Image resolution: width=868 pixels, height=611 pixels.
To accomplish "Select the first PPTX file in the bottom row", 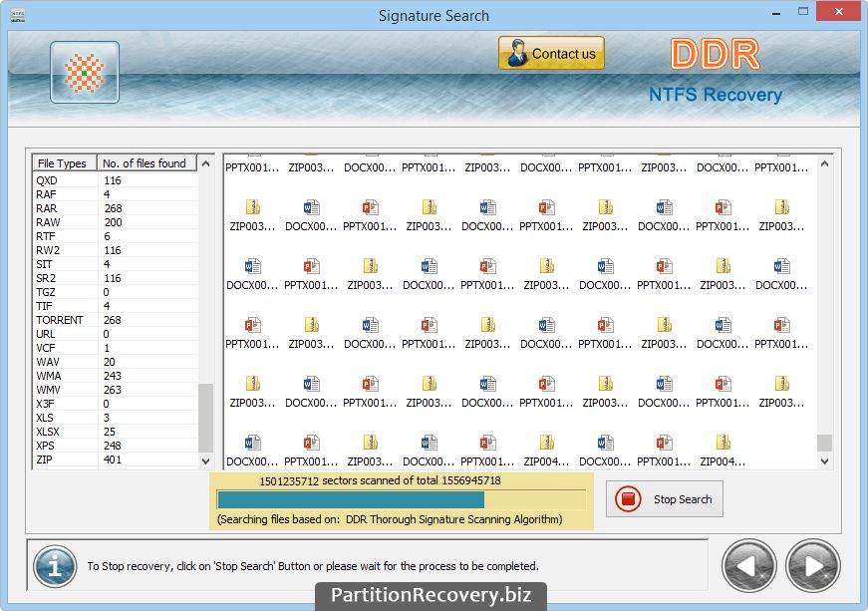I will click(311, 452).
